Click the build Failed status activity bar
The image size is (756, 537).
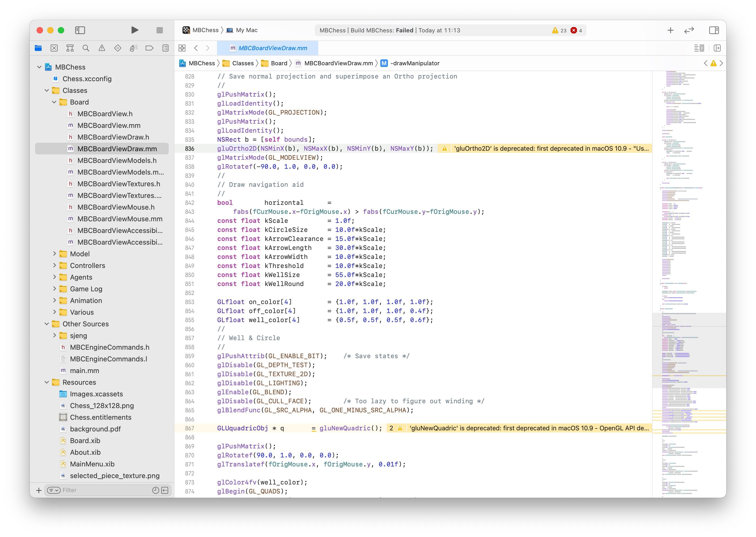450,31
